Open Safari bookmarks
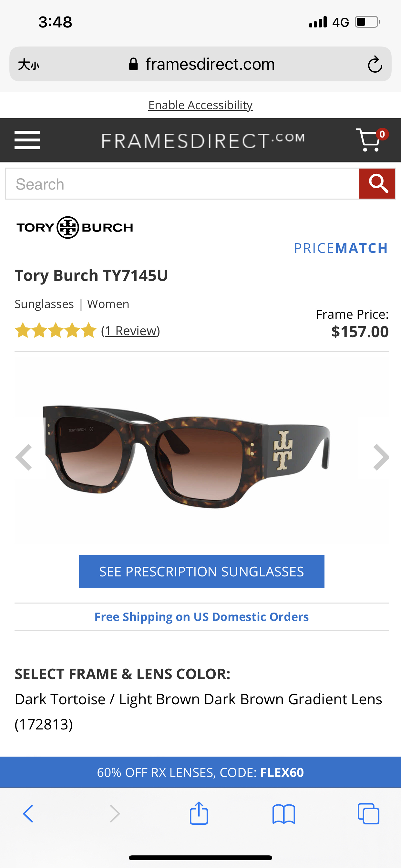The image size is (401, 868). tap(284, 814)
